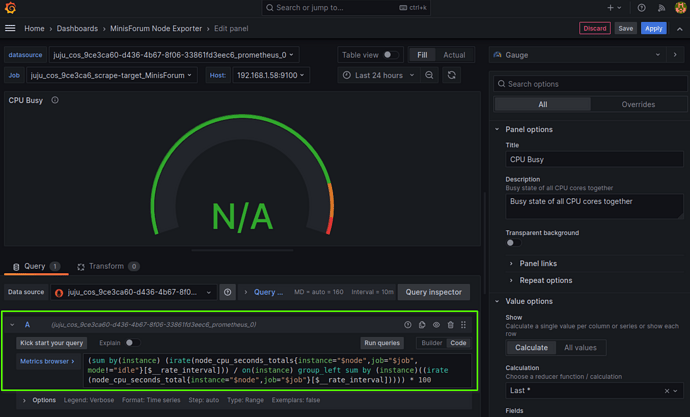Click the Apply button

[x=653, y=28]
